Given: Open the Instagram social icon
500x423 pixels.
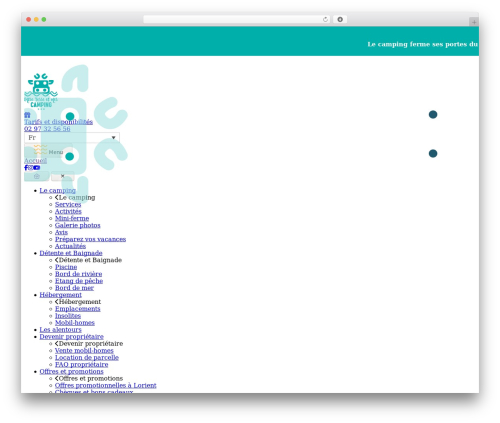Looking at the screenshot, I should coord(31,168).
